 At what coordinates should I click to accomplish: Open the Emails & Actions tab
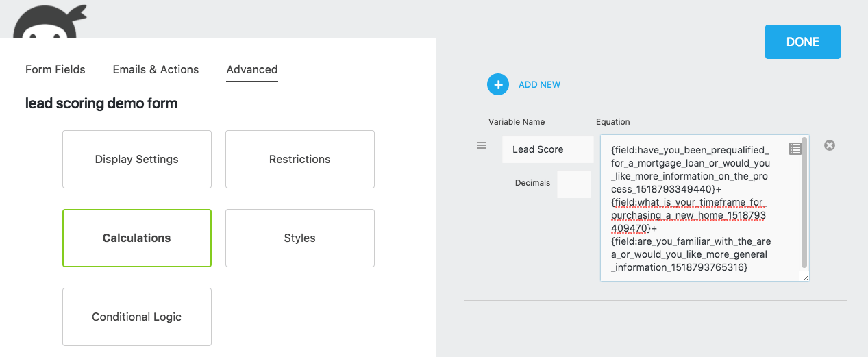[156, 69]
